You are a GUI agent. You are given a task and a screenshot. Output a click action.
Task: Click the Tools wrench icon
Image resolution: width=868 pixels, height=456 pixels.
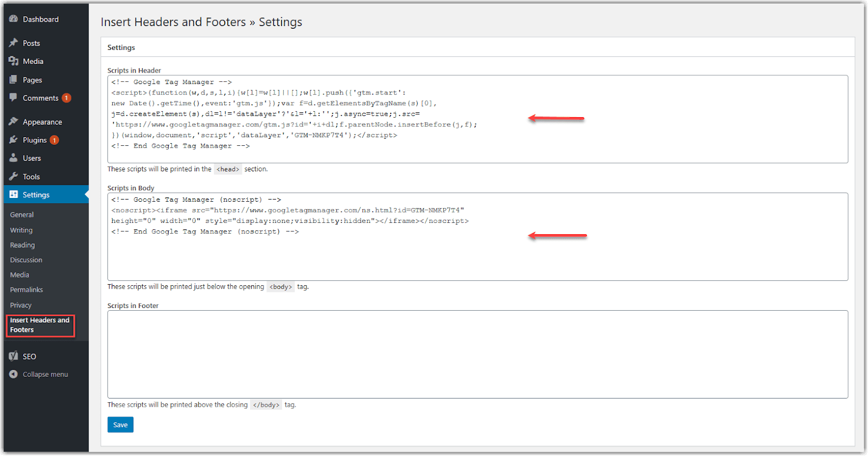14,177
